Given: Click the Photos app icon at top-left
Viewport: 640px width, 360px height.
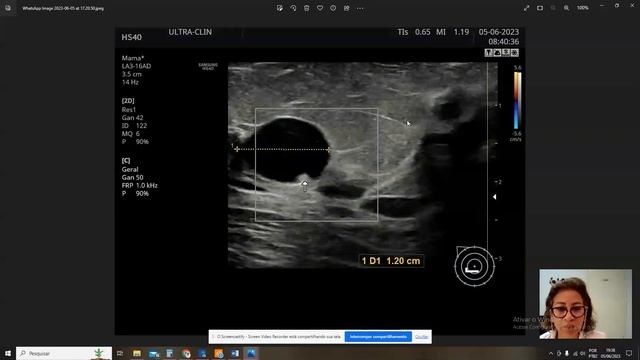Looking at the screenshot, I should point(8,8).
